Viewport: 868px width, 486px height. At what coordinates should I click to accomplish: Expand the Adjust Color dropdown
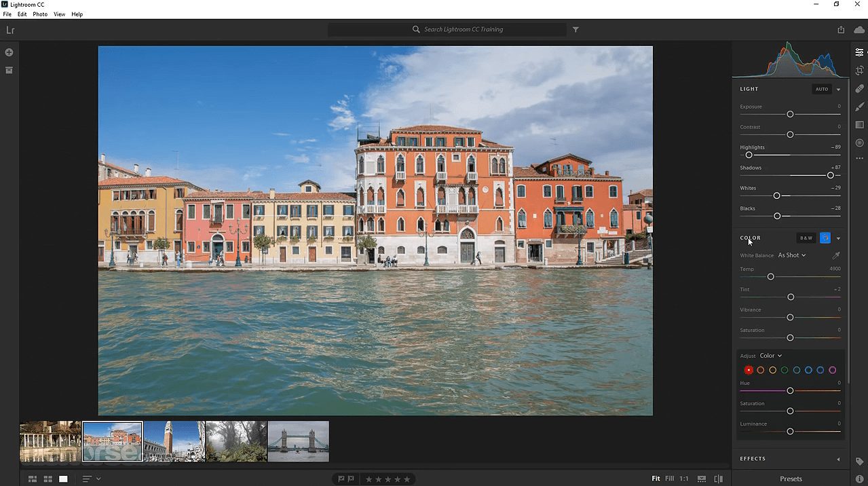tap(771, 355)
